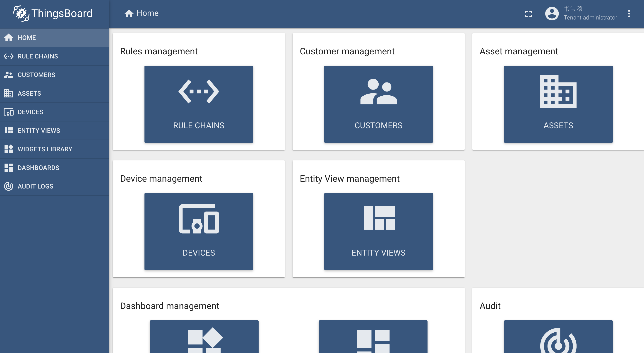Navigate to Entity Views sidebar item
Viewport: 644px width, 353px height.
pyautogui.click(x=39, y=131)
